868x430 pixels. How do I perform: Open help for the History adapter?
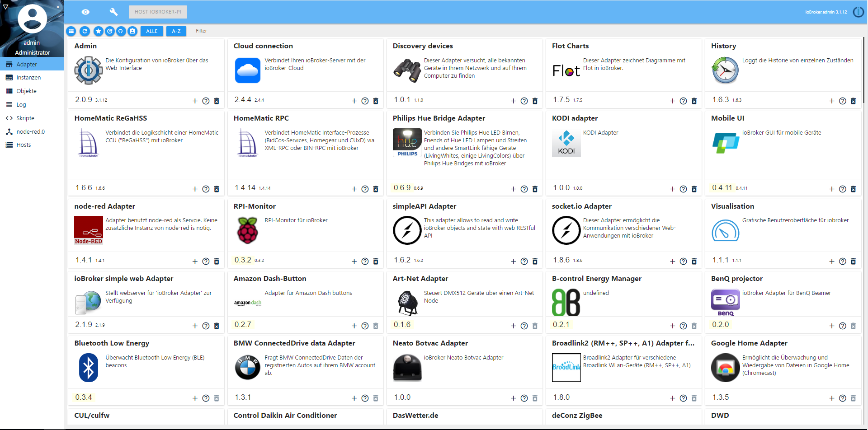click(842, 101)
